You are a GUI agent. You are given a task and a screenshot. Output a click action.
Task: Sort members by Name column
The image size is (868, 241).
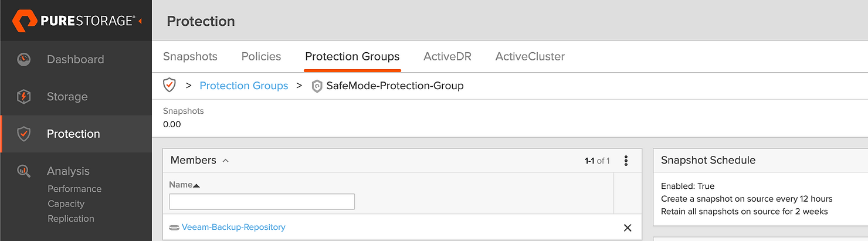[184, 185]
